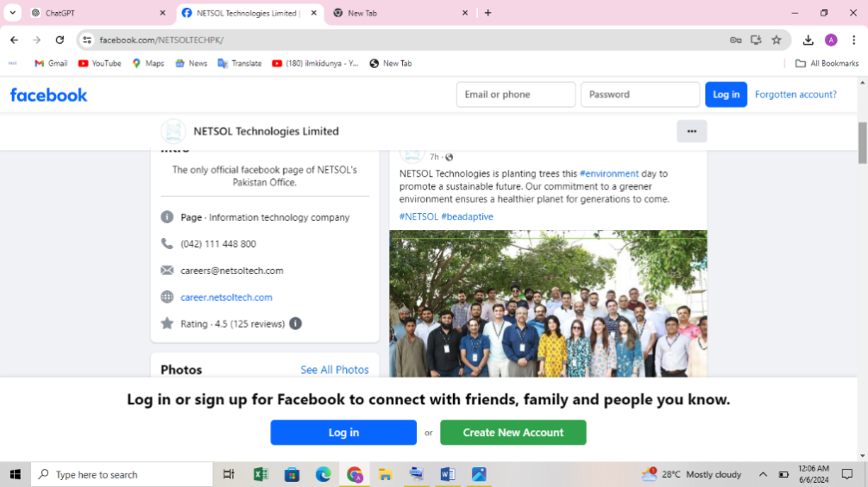Image resolution: width=868 pixels, height=487 pixels.
Task: Click the rating info icon
Action: click(x=296, y=323)
